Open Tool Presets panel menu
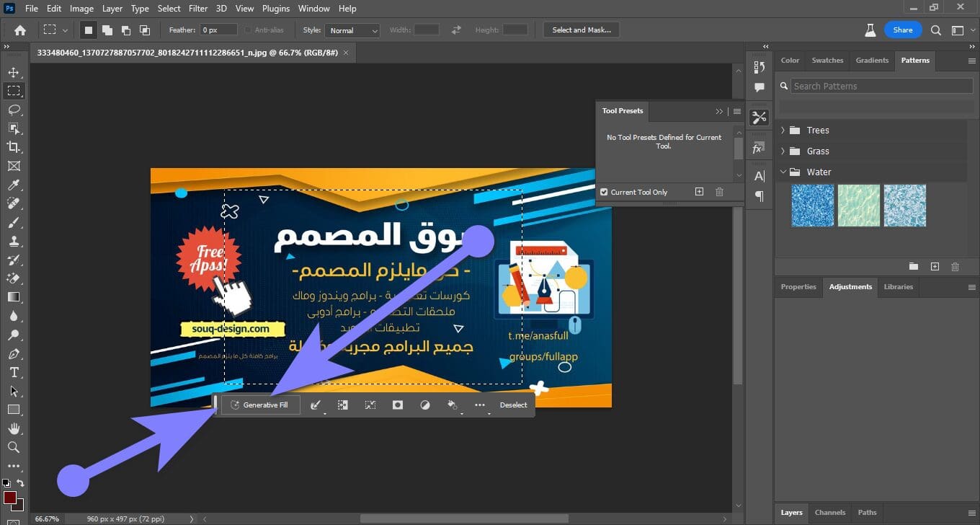Image resolution: width=980 pixels, height=525 pixels. pyautogui.click(x=736, y=112)
